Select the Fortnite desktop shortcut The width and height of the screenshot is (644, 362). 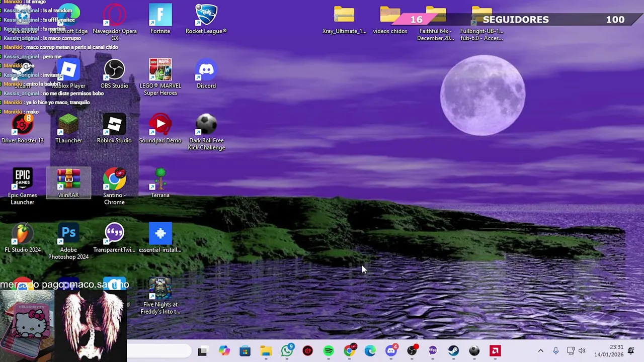click(x=160, y=20)
